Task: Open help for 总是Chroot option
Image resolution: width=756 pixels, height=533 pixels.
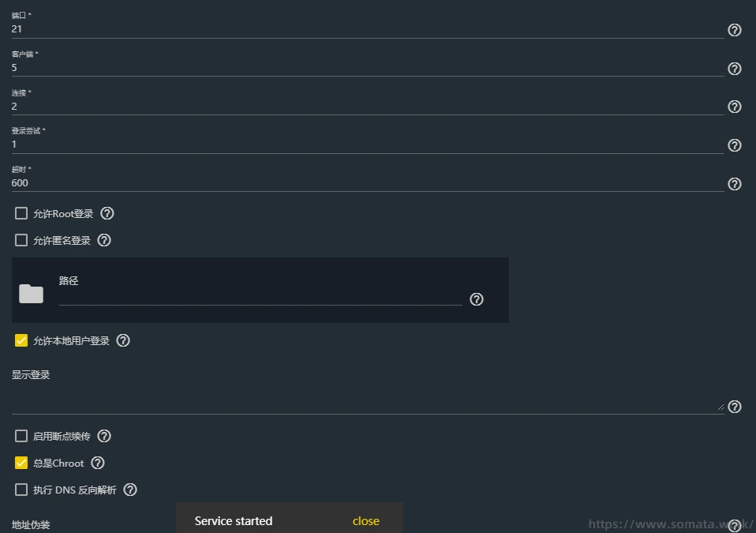Action: pos(98,463)
